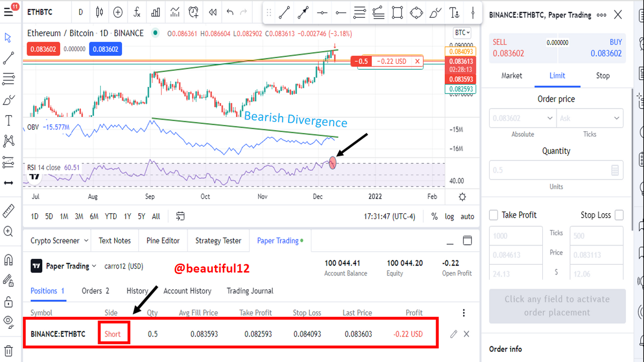Open the BTC currency dropdown

coord(462,33)
